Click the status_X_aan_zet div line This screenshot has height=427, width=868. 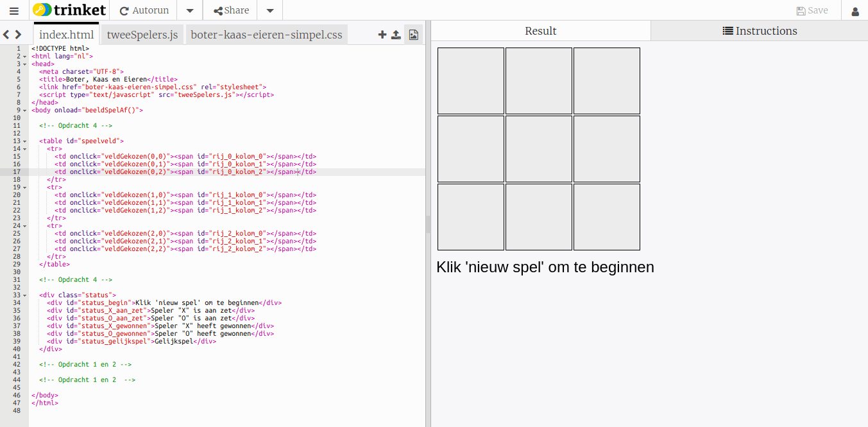tap(151, 311)
